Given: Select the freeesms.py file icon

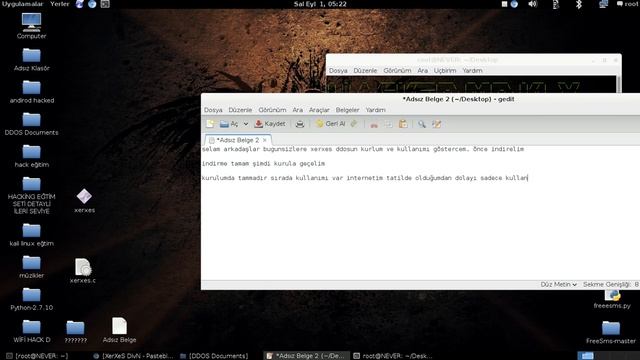Looking at the screenshot, I should (612, 299).
